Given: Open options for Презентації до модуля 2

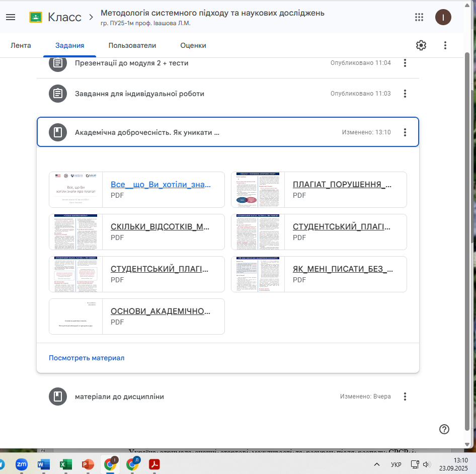Looking at the screenshot, I should pyautogui.click(x=405, y=63).
